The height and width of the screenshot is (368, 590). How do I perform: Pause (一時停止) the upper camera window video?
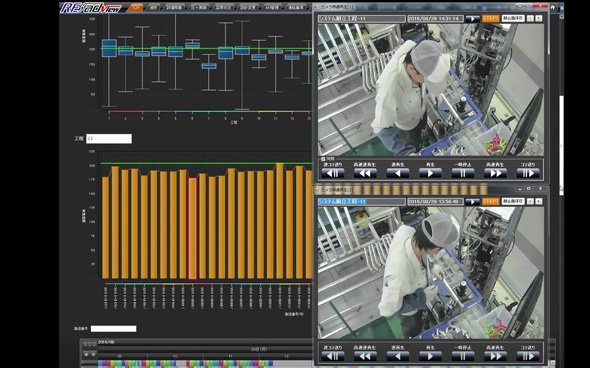[463, 173]
